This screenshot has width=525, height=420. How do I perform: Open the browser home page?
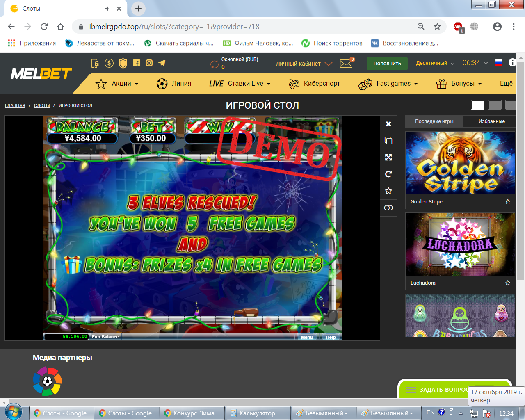pyautogui.click(x=61, y=27)
